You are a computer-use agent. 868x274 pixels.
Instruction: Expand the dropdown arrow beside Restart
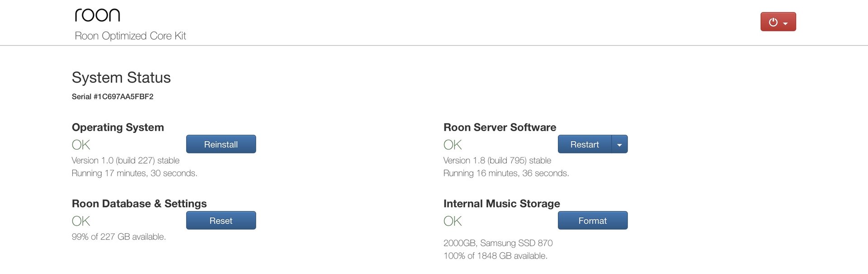click(x=619, y=145)
